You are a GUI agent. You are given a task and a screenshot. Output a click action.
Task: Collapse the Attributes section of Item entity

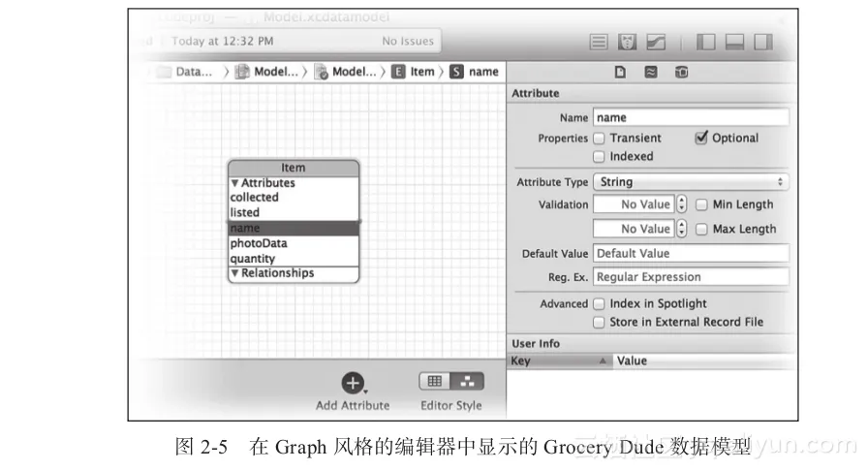(234, 183)
